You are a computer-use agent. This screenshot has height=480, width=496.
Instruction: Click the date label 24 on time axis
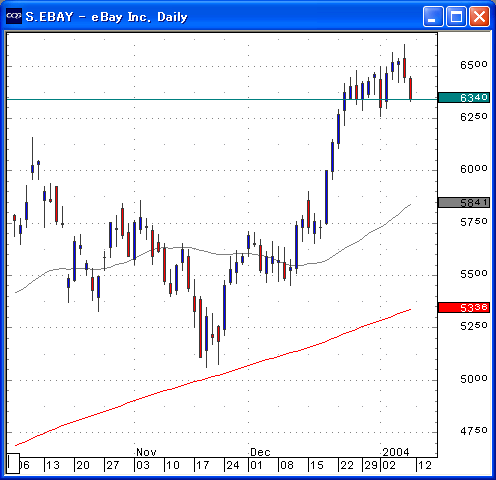point(233,465)
